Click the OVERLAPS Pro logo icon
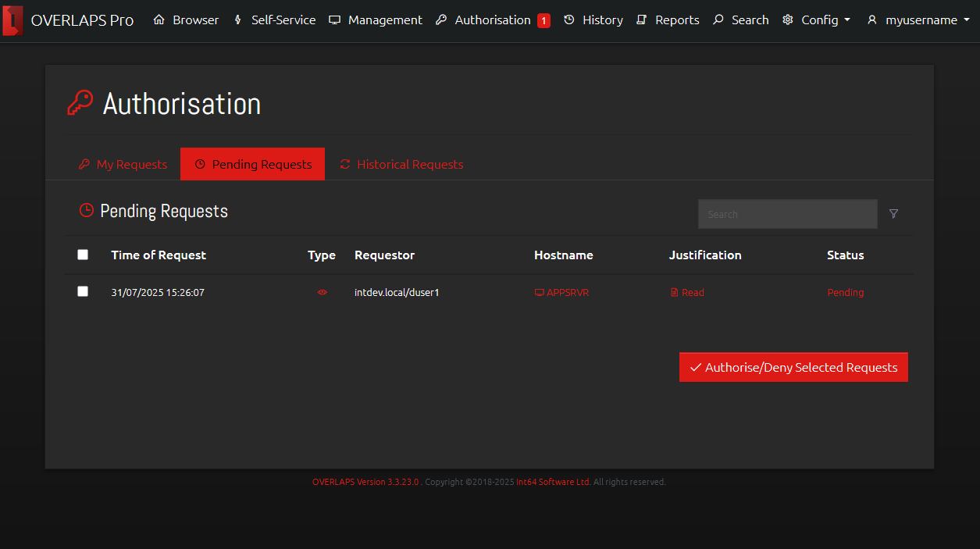This screenshot has width=980, height=549. (12, 20)
